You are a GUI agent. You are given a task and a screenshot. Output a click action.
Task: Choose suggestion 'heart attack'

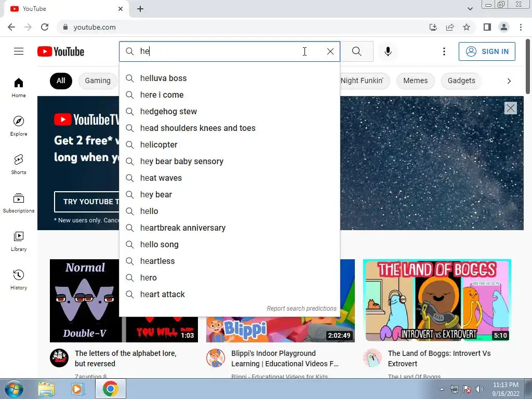tap(229, 294)
